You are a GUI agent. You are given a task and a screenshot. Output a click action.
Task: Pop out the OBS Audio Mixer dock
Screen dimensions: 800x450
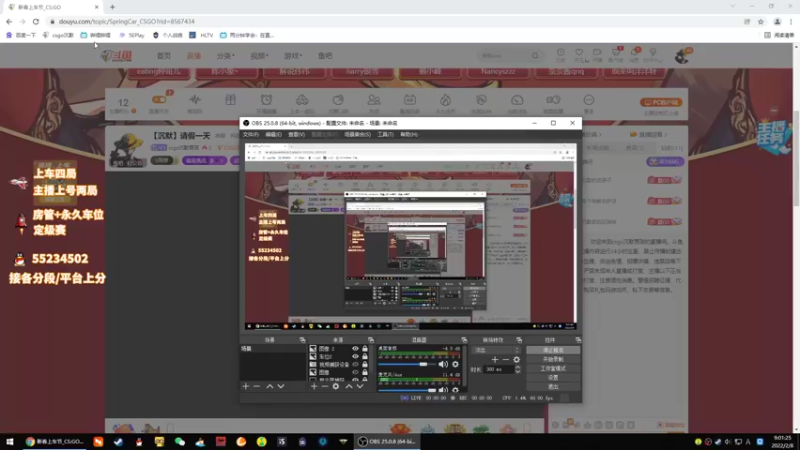tap(464, 340)
